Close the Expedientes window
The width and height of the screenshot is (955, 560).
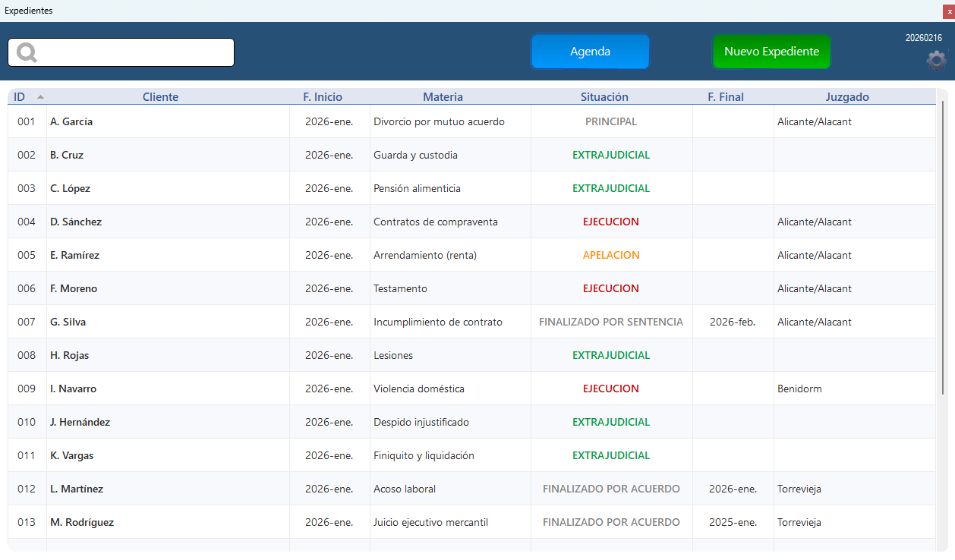pos(948,11)
